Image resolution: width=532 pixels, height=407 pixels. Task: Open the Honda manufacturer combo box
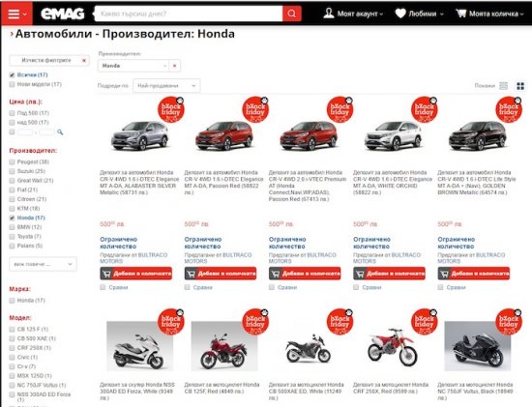[133, 66]
